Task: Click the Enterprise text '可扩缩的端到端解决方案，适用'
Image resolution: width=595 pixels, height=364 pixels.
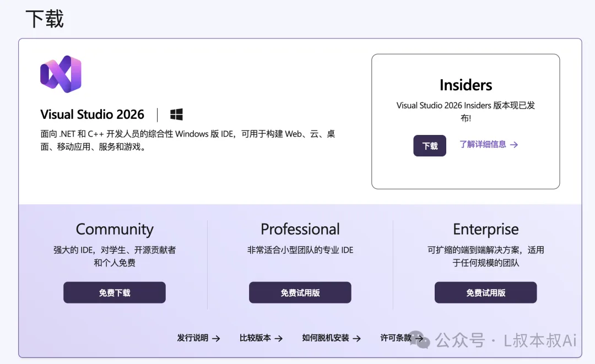Action: (x=486, y=250)
